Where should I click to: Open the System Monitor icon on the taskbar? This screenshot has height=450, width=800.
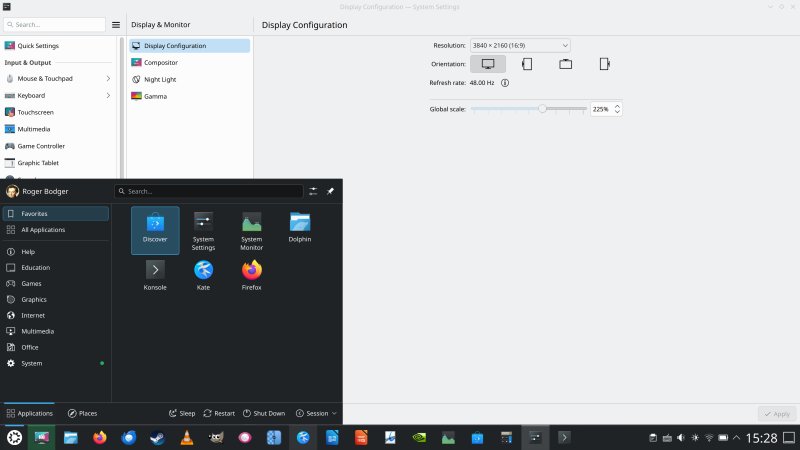click(448, 437)
